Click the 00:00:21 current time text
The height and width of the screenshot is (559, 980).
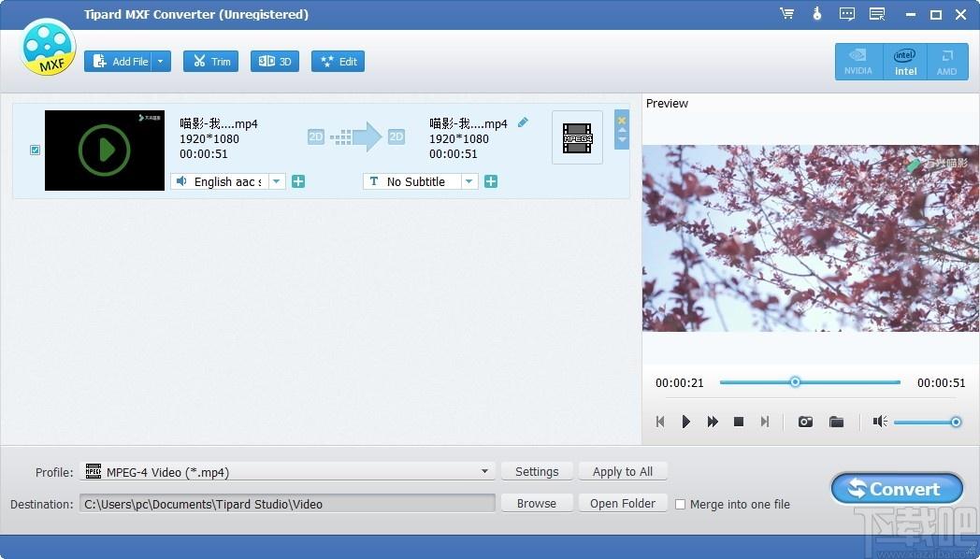pos(680,383)
